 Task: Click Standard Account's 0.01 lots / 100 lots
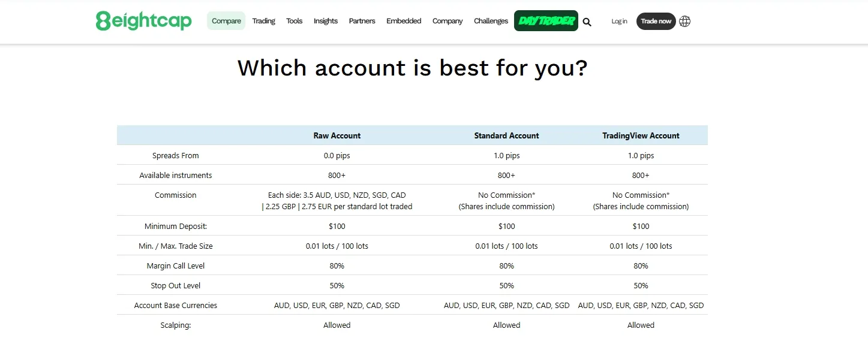(506, 246)
